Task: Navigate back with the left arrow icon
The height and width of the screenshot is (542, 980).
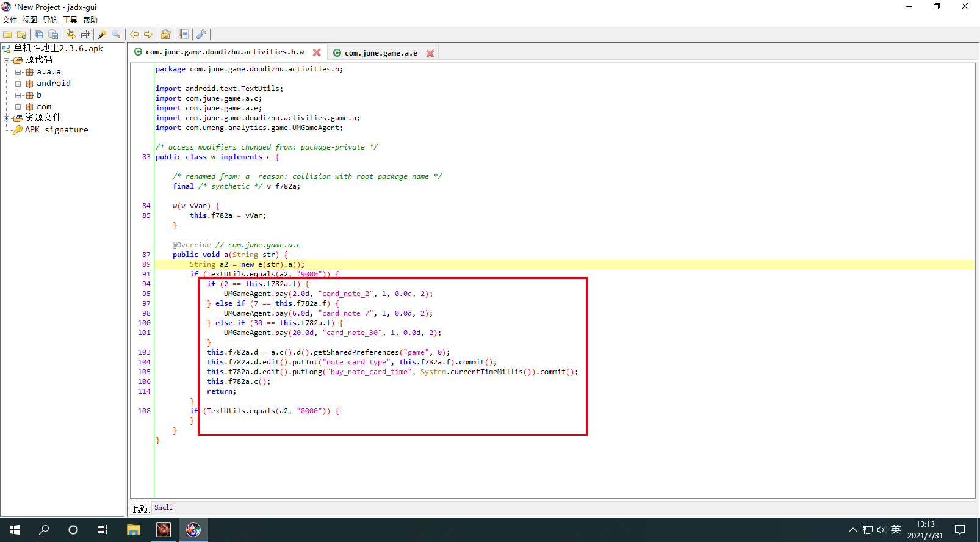Action: tap(134, 35)
